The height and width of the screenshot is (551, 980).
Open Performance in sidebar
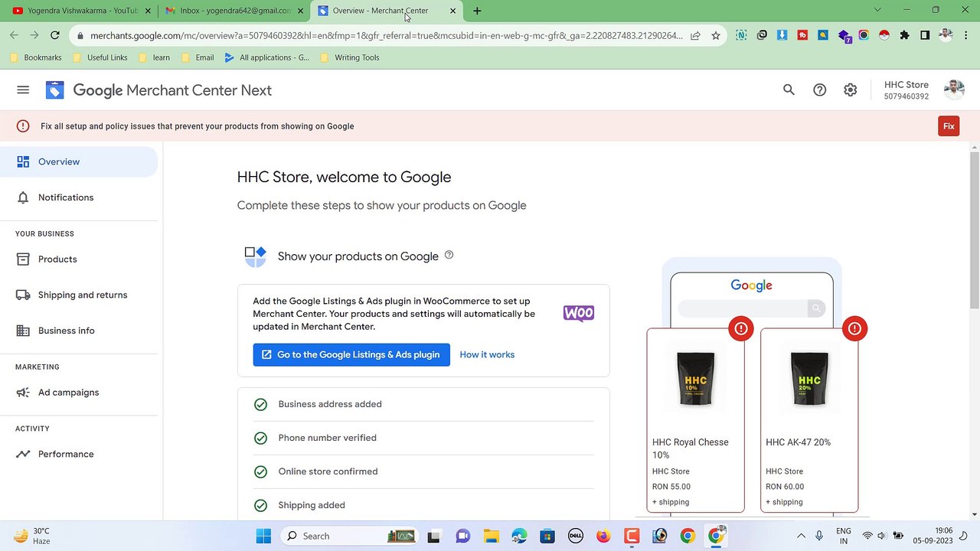point(79,454)
